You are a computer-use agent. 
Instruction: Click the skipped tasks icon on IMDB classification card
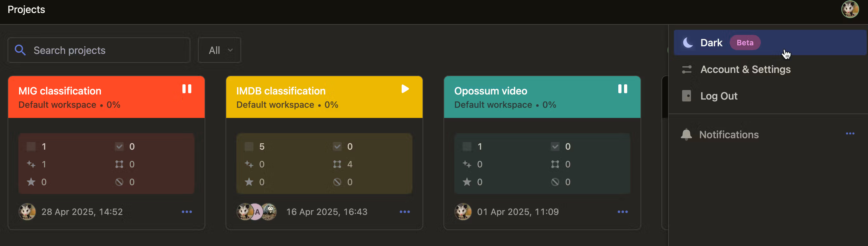click(x=337, y=182)
